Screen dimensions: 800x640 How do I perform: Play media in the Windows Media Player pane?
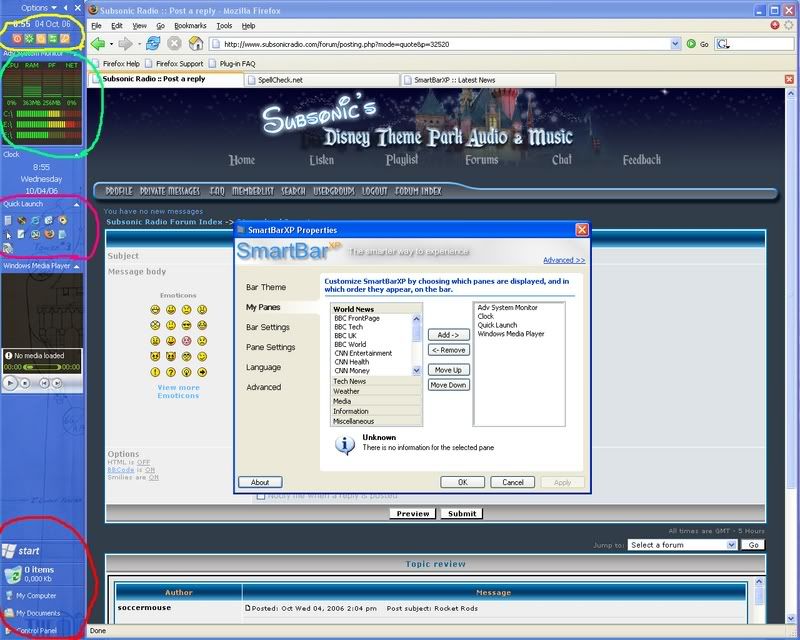point(10,383)
